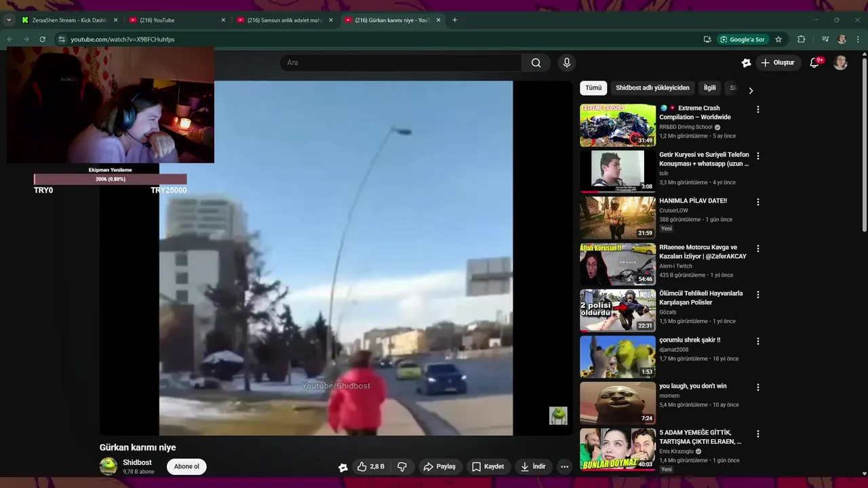The image size is (868, 488).
Task: Open the Extreme Crash Compilation video thumbnail
Action: (618, 125)
